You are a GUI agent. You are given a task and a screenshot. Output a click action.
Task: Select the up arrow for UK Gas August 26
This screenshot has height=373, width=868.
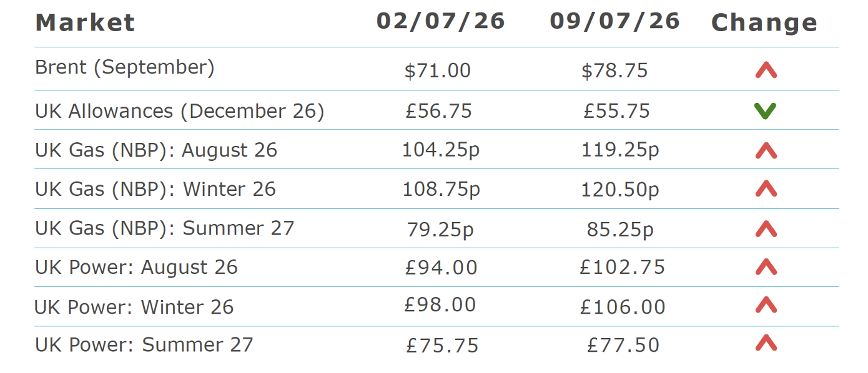click(x=766, y=150)
